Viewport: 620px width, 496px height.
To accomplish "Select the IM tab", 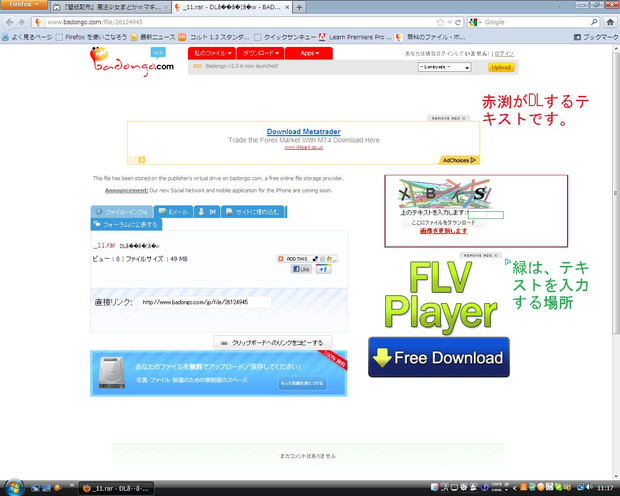I will [207, 212].
